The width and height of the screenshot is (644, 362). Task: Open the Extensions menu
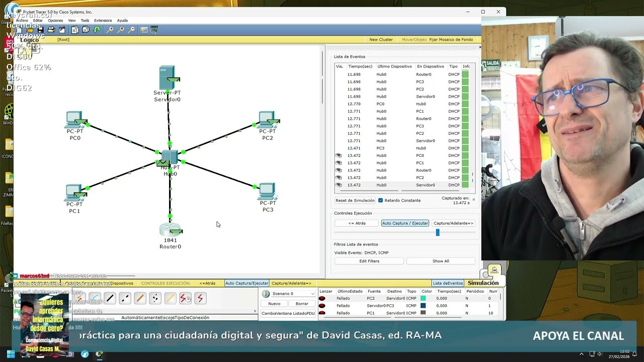coord(103,21)
